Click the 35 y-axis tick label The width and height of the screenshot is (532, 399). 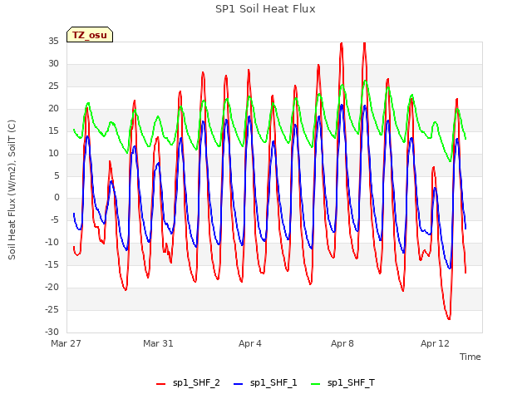click(x=53, y=41)
